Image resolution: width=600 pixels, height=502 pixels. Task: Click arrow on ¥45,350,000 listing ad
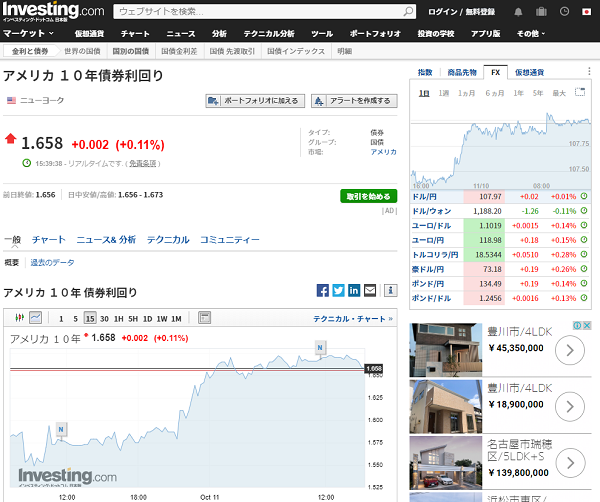570,350
